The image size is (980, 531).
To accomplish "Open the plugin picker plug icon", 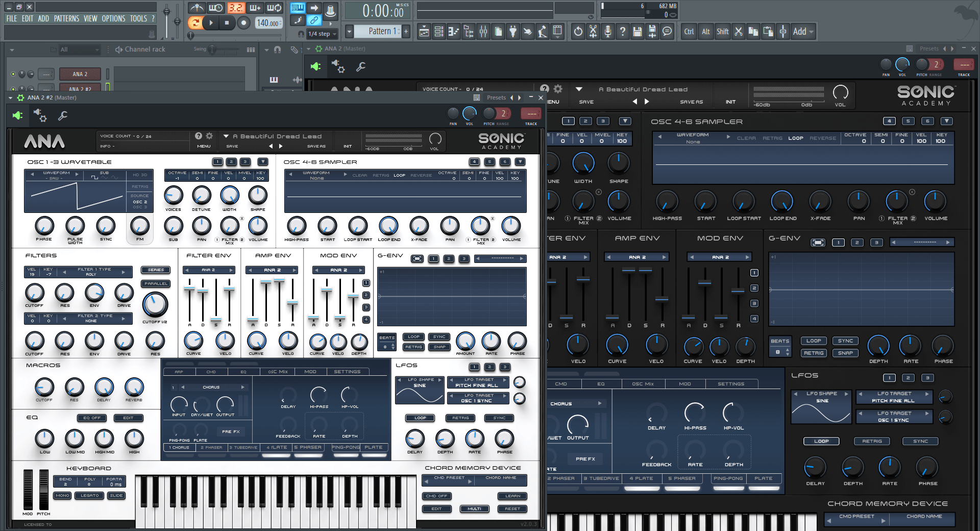I will 513,32.
